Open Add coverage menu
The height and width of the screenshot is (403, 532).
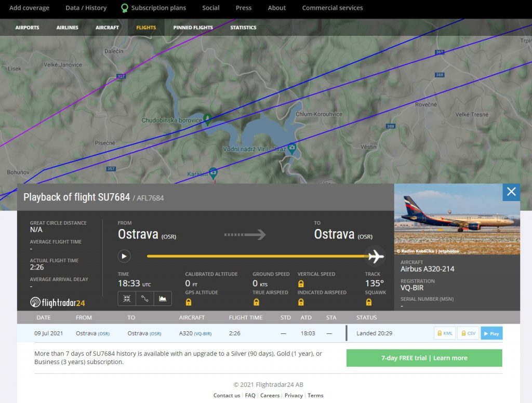pos(29,8)
